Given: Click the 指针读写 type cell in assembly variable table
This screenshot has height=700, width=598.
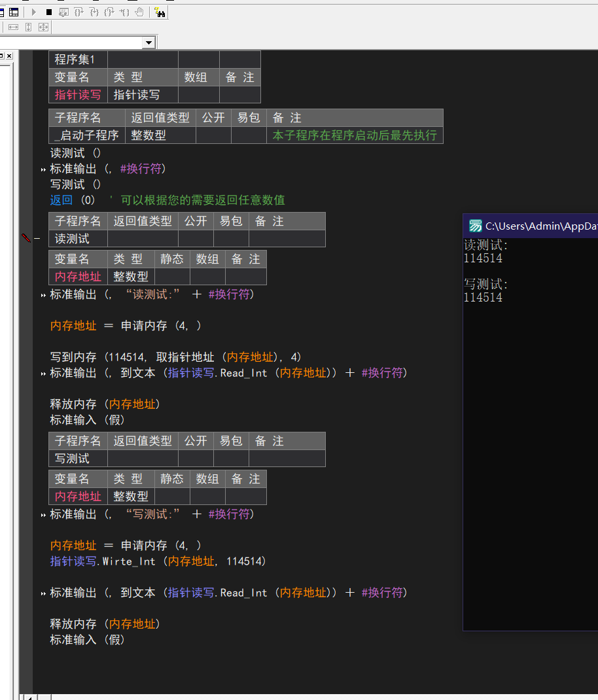Looking at the screenshot, I should (143, 95).
